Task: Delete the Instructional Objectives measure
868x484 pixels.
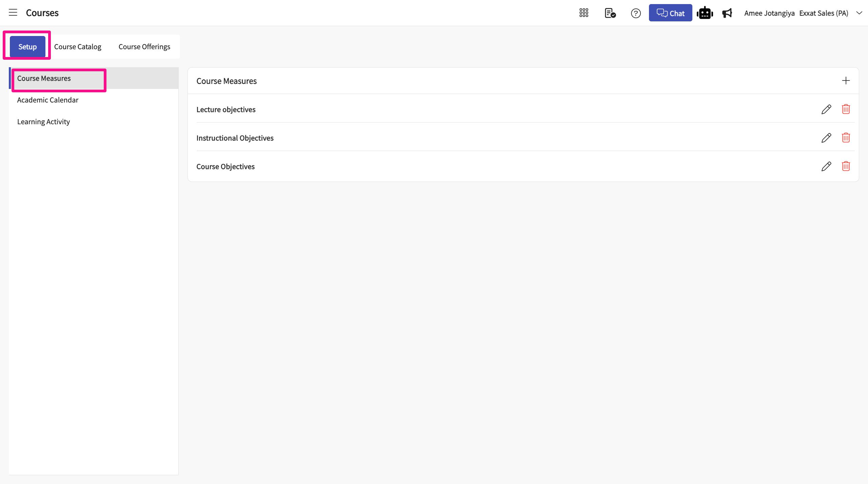Action: 846,138
